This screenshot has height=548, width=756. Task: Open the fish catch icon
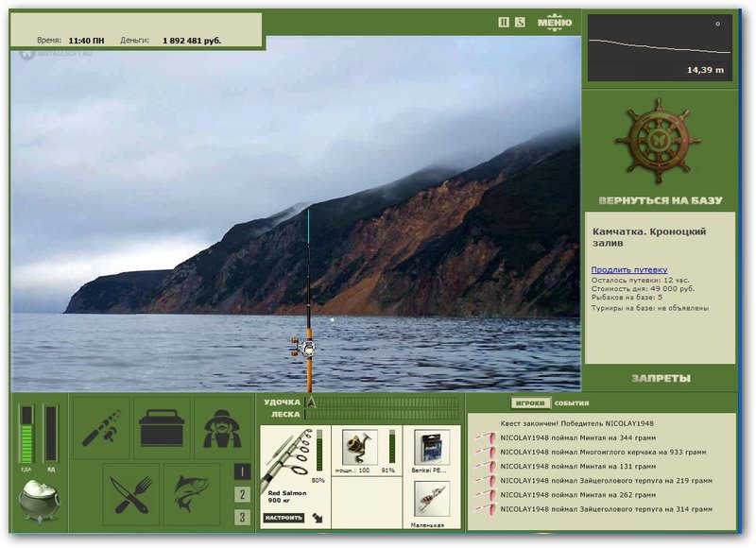192,494
